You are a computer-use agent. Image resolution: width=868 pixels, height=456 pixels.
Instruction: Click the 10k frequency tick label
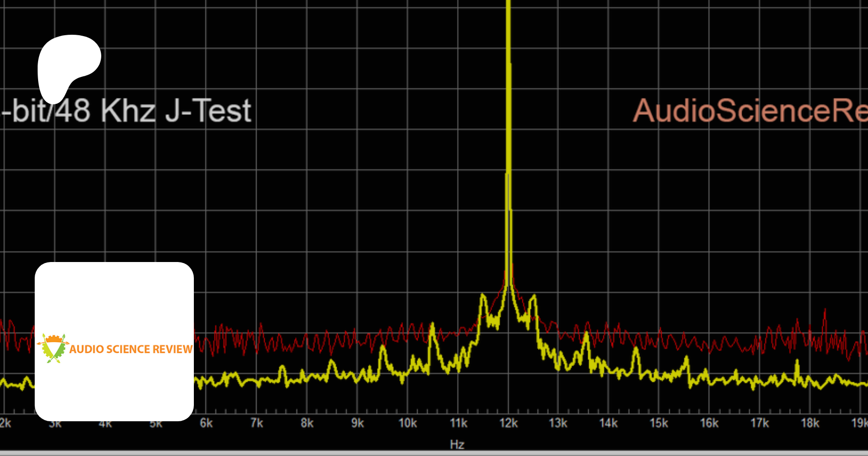(x=407, y=423)
